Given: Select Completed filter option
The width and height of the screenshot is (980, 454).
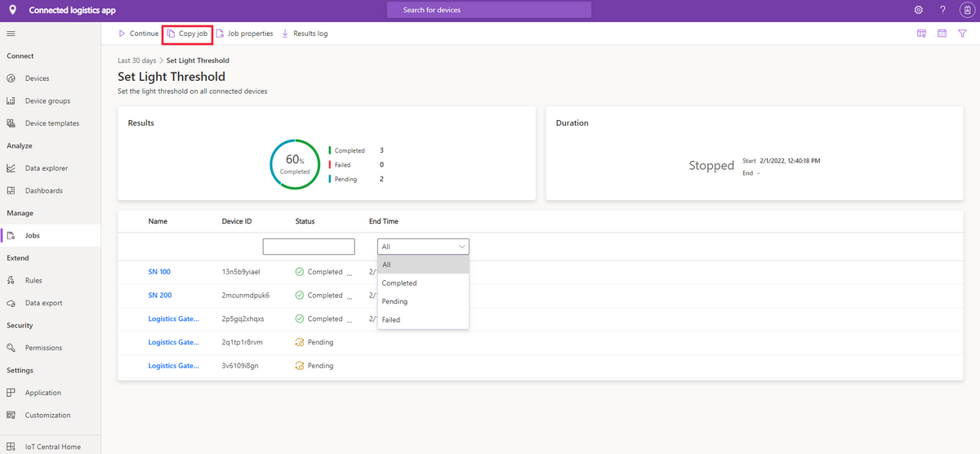Looking at the screenshot, I should (x=423, y=283).
